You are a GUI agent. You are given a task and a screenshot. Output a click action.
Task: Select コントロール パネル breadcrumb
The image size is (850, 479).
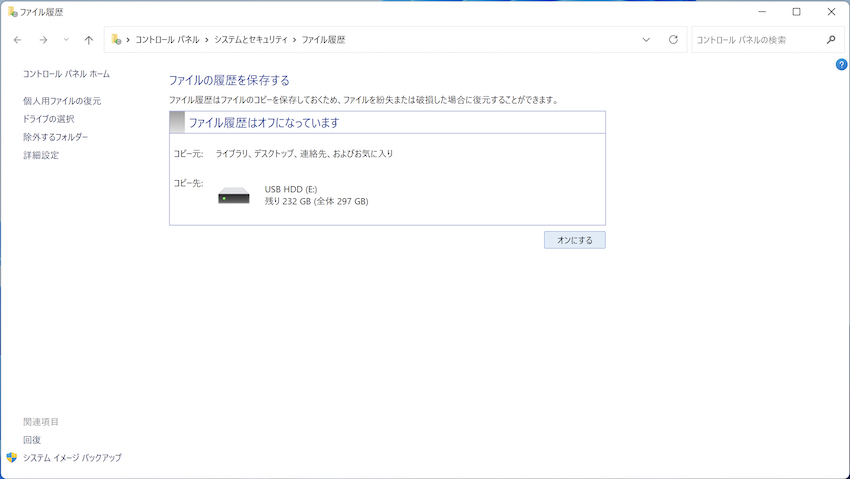(x=168, y=40)
